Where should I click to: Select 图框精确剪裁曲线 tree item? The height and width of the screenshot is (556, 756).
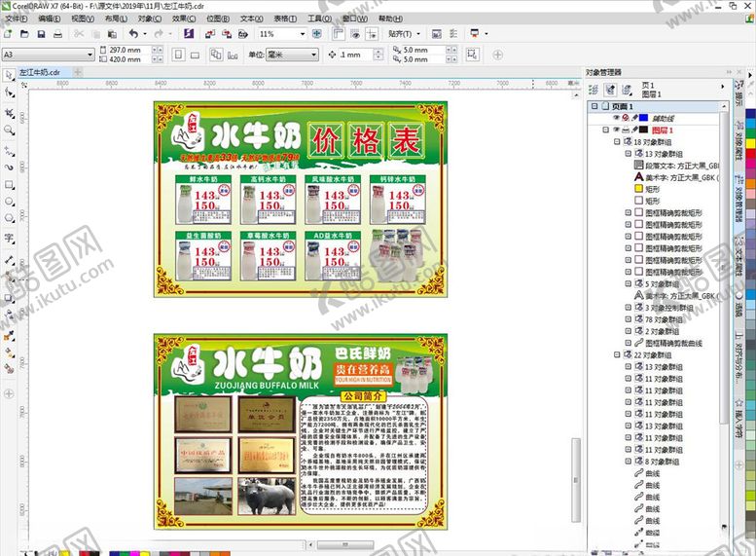pyautogui.click(x=673, y=343)
